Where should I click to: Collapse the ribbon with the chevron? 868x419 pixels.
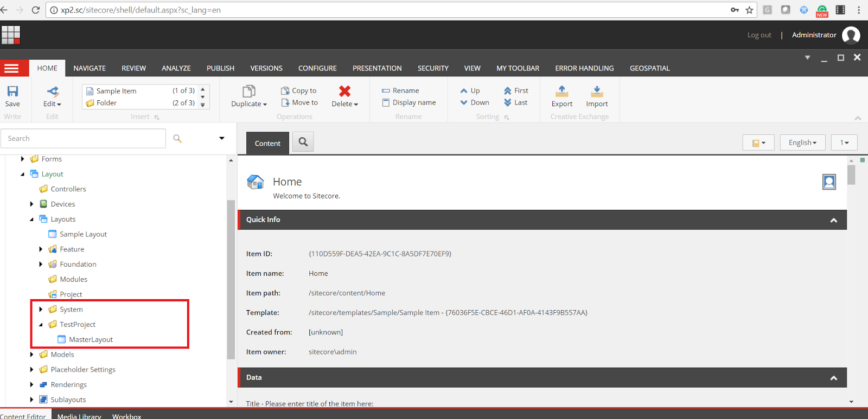(x=858, y=118)
